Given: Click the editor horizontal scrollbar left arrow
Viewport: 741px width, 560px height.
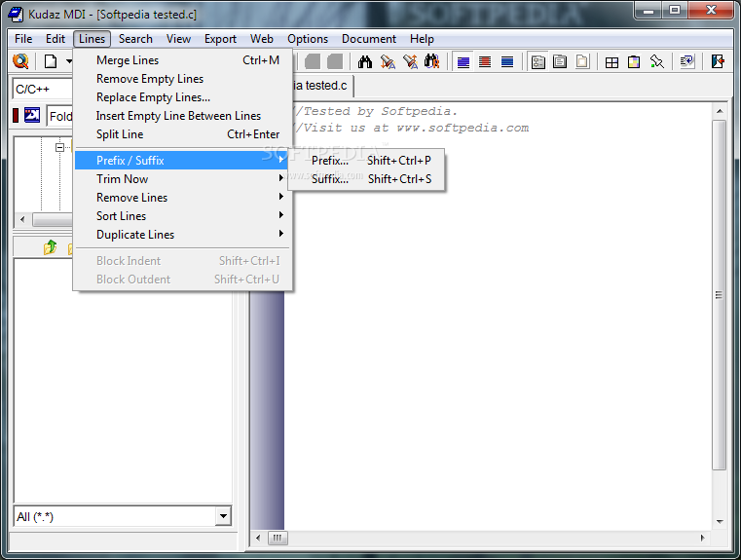Looking at the screenshot, I should click(258, 538).
